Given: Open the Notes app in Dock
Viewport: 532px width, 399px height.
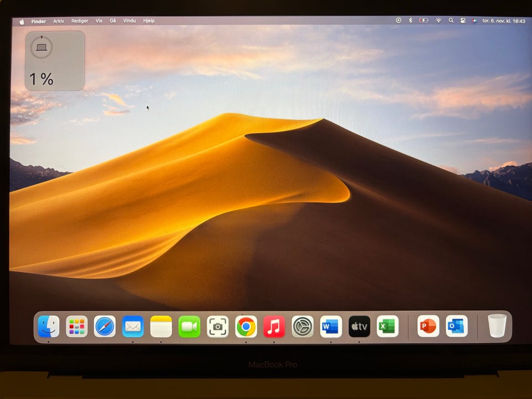Looking at the screenshot, I should click(161, 326).
